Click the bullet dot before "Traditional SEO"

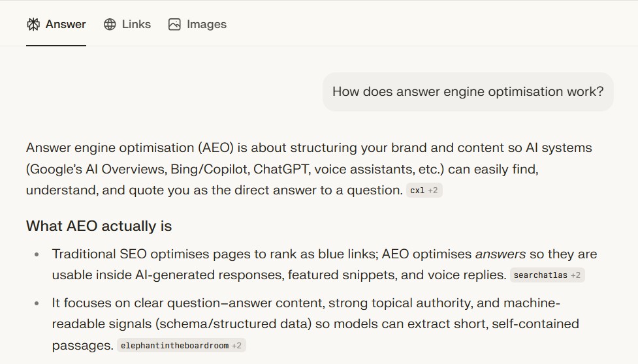click(x=37, y=254)
